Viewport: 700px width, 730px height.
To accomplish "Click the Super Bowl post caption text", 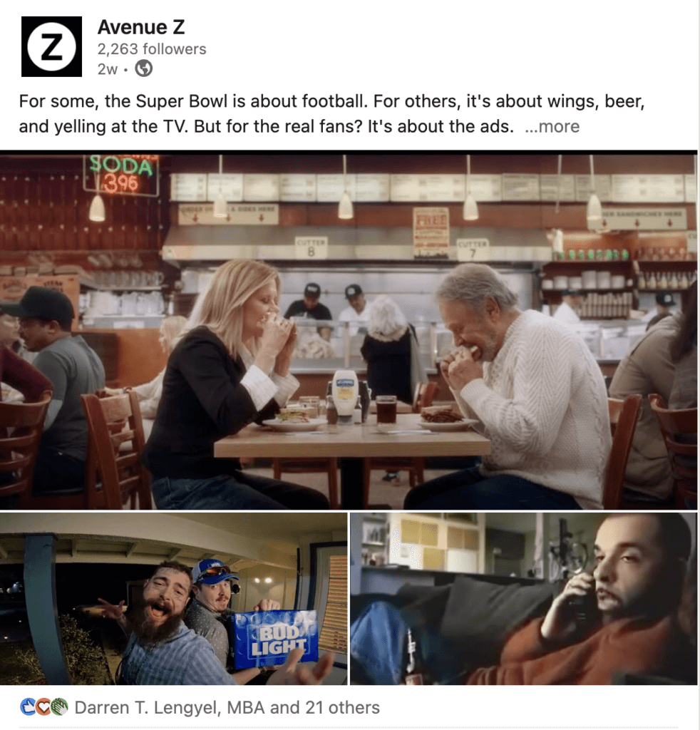I will pyautogui.click(x=332, y=113).
